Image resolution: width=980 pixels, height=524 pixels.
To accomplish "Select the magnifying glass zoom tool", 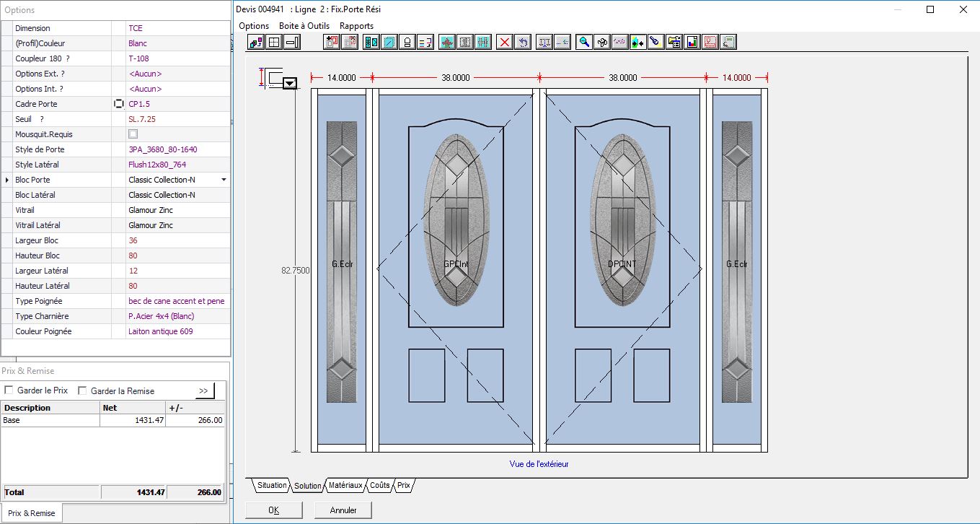I will pyautogui.click(x=585, y=43).
